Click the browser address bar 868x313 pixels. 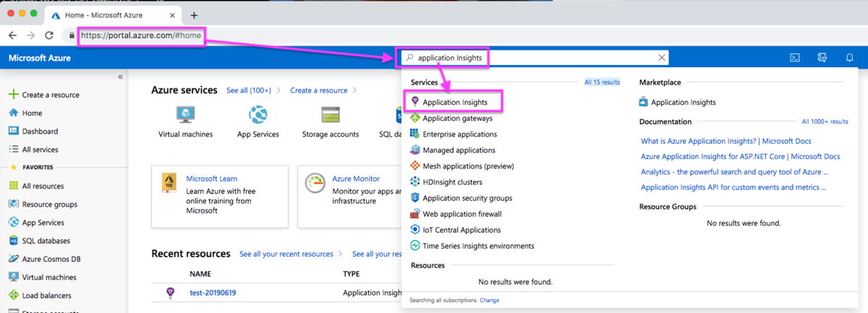[142, 35]
